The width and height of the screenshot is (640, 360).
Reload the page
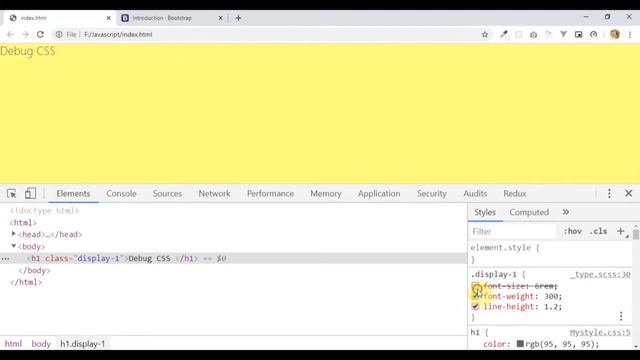[40, 35]
